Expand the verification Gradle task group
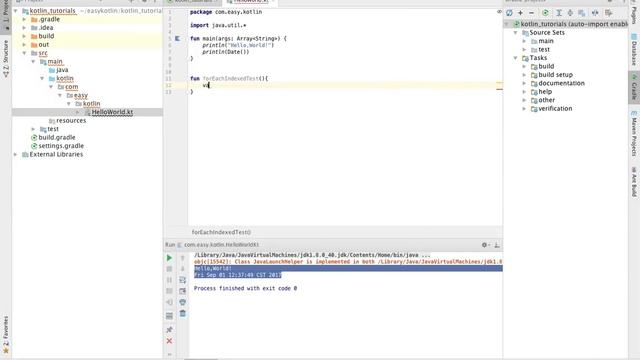Viewport: 640px width, 360px height. [x=524, y=109]
